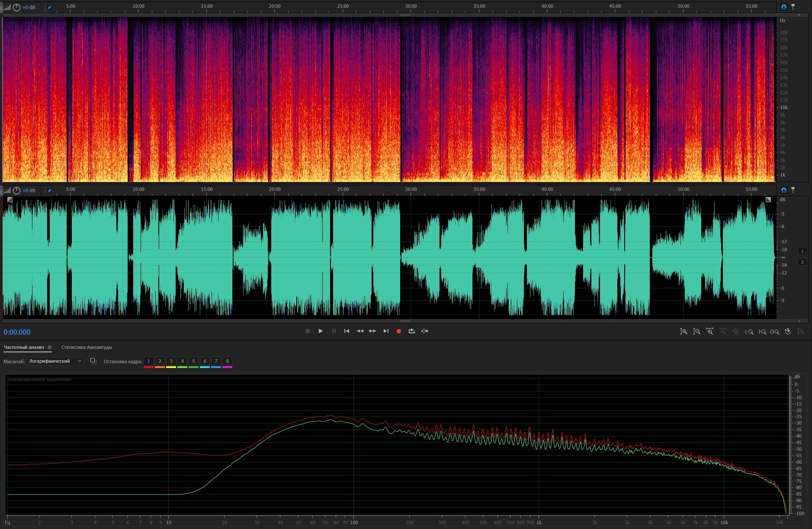Click 10k label on spectral frequency scale
The width and height of the screenshot is (812, 529).
point(783,107)
